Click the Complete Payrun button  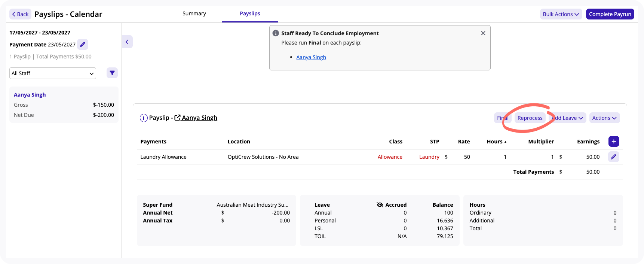(610, 14)
